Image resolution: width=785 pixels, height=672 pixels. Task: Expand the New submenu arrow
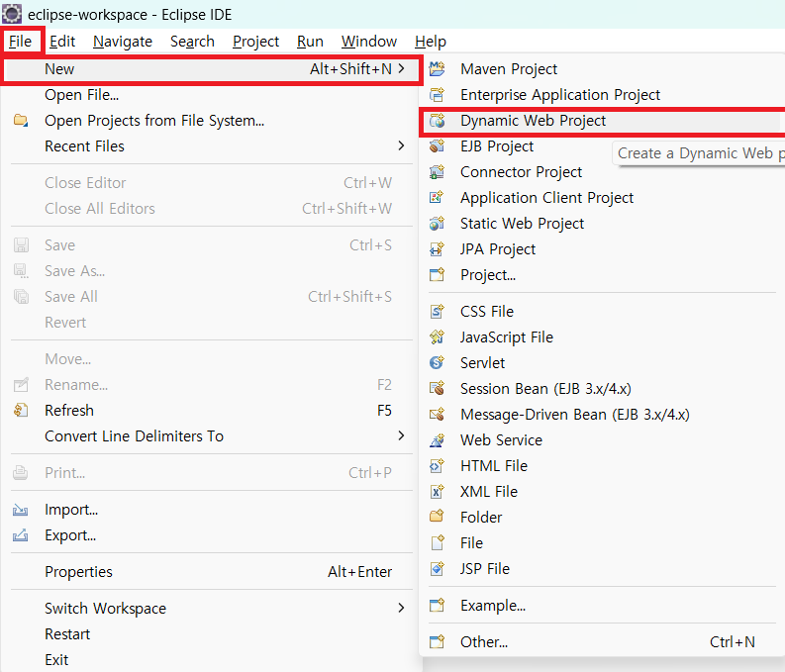pos(402,68)
